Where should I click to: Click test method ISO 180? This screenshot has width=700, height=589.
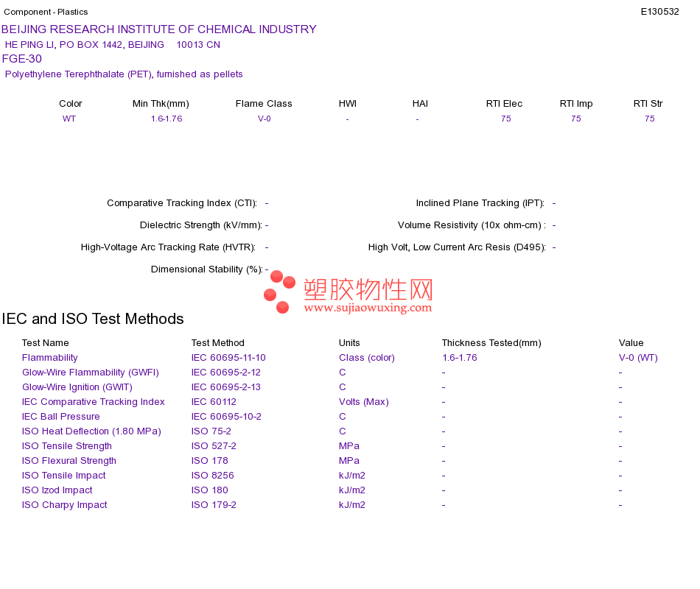click(x=209, y=490)
